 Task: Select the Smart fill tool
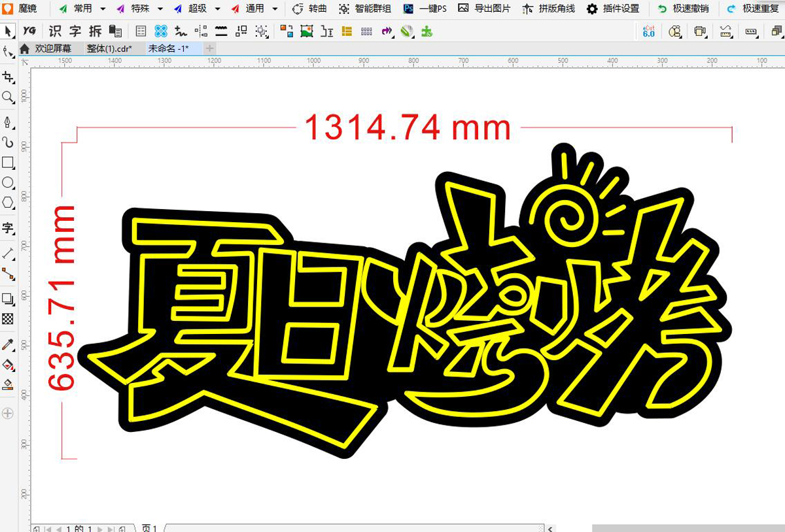(8, 384)
